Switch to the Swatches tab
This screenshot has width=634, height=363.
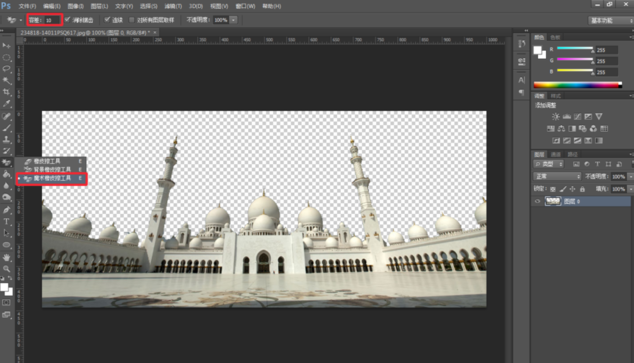coord(555,37)
